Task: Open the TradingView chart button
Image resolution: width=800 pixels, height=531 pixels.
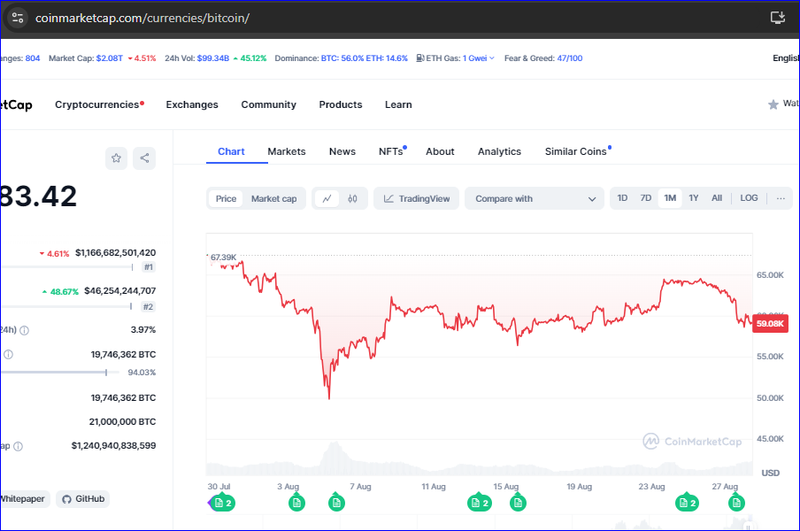Action: pyautogui.click(x=416, y=198)
